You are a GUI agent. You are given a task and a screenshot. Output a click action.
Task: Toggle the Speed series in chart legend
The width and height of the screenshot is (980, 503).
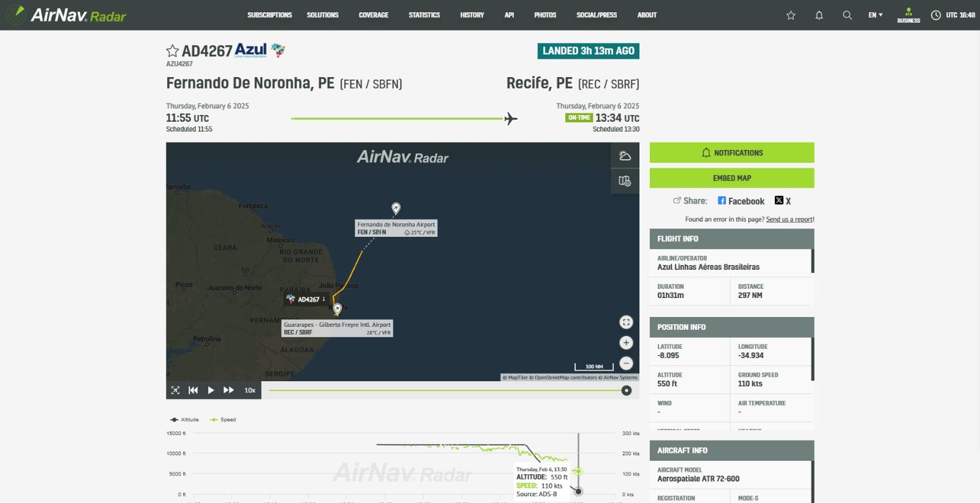coord(223,420)
